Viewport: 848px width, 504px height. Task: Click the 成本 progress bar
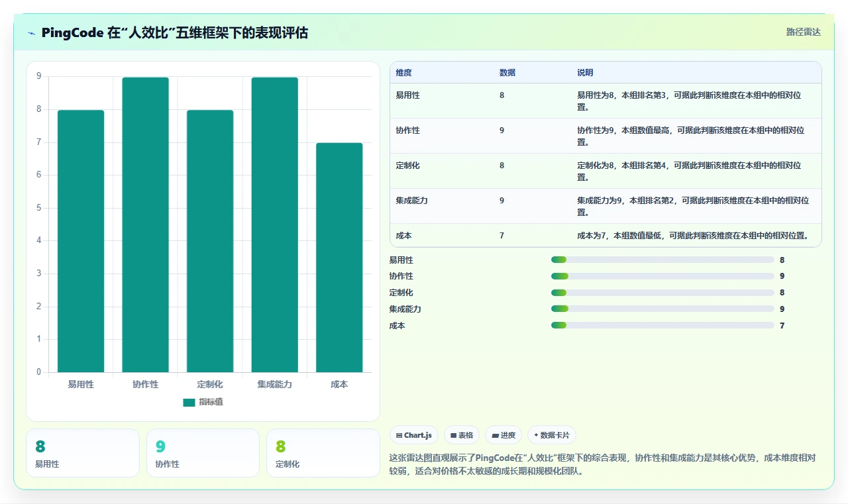tap(662, 325)
